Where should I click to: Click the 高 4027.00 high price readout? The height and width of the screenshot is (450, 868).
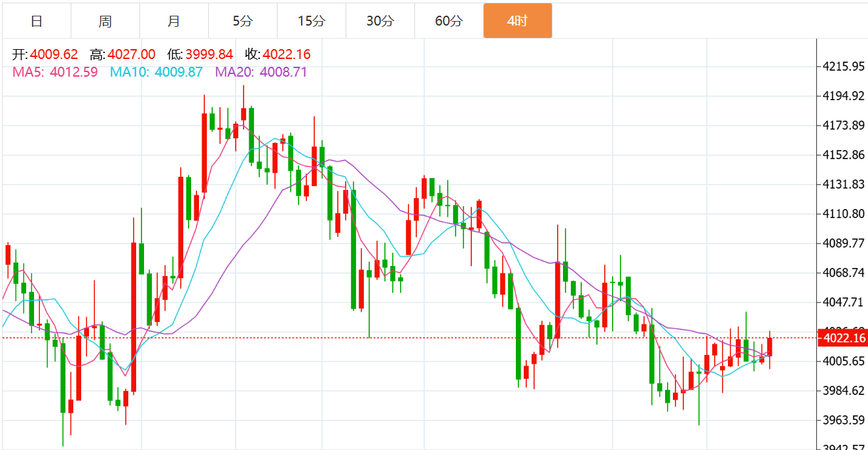(x=122, y=54)
